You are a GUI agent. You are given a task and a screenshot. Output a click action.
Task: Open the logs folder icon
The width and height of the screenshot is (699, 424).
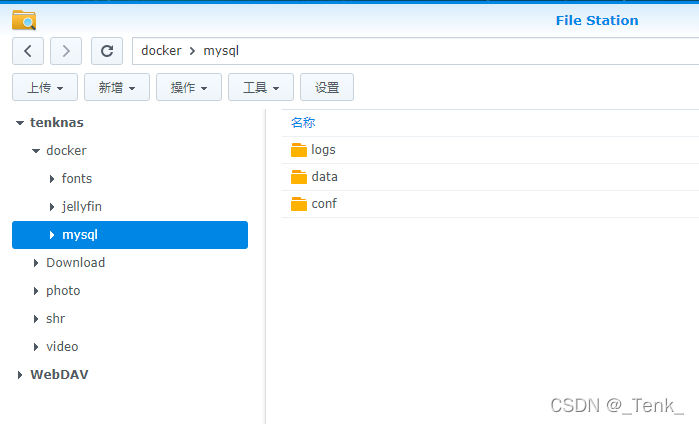[x=299, y=150]
